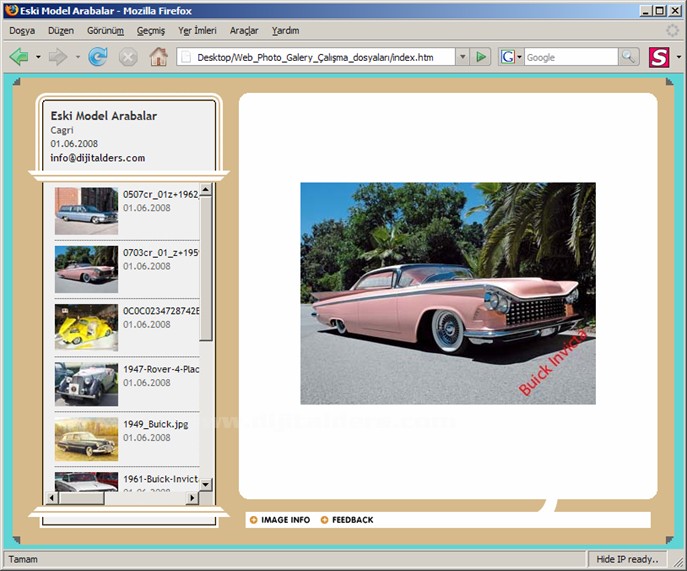Go to the Home page icon

[159, 57]
